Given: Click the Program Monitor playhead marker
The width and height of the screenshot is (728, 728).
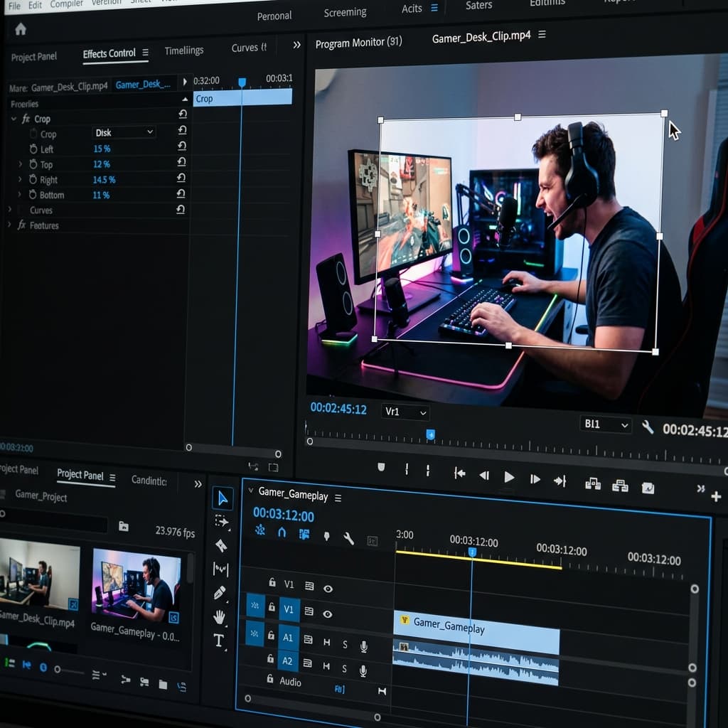Looking at the screenshot, I should (x=430, y=434).
